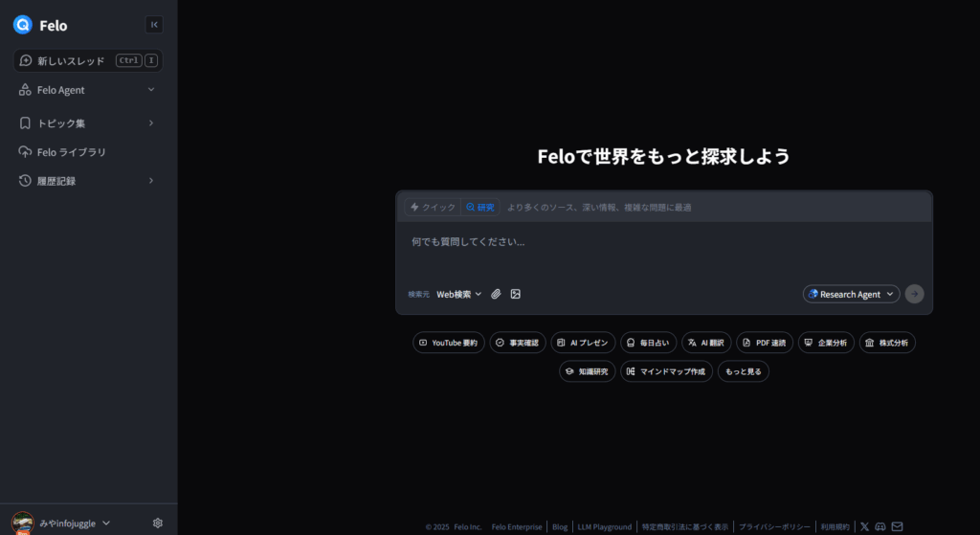Attach a file with the paperclip icon
Screen dimensions: 980x535
(x=496, y=294)
